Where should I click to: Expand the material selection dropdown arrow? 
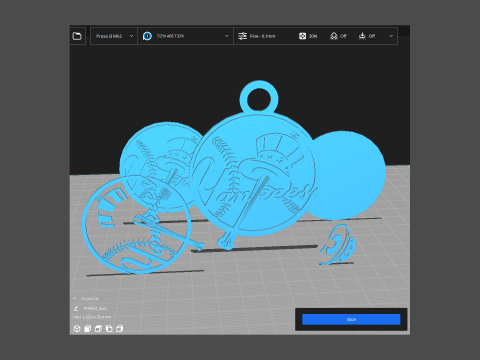click(227, 36)
